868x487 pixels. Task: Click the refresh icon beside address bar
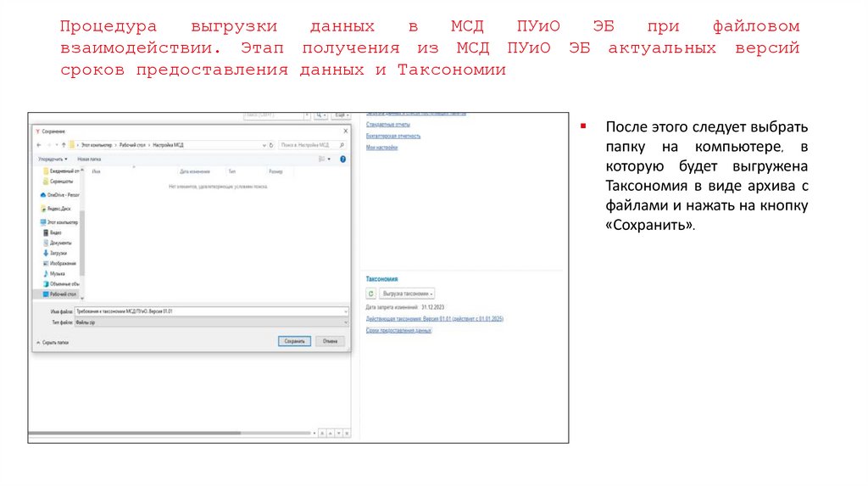point(271,145)
